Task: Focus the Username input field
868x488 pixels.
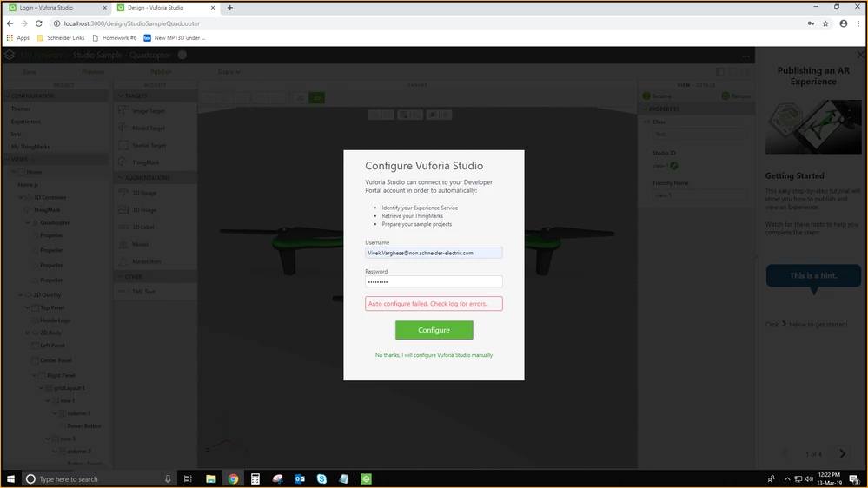Action: pos(434,253)
